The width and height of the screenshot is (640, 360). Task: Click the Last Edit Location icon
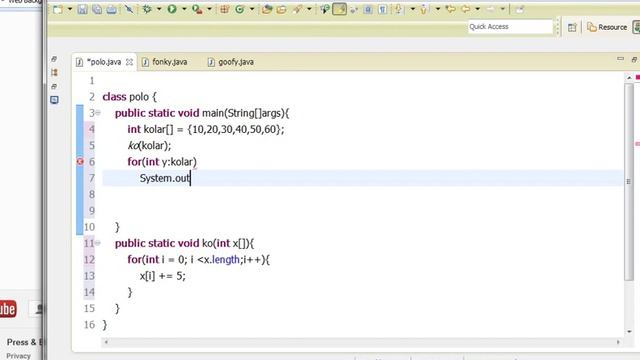(x=451, y=9)
